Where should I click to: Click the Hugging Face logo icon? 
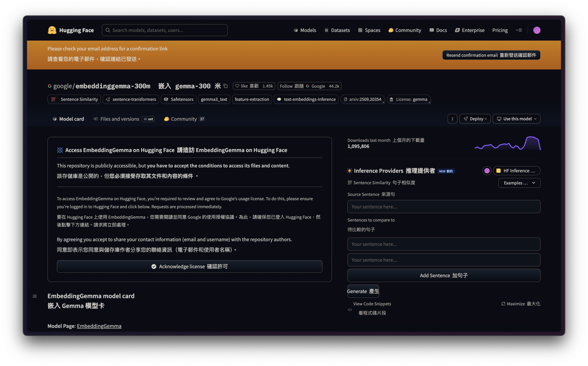click(52, 30)
